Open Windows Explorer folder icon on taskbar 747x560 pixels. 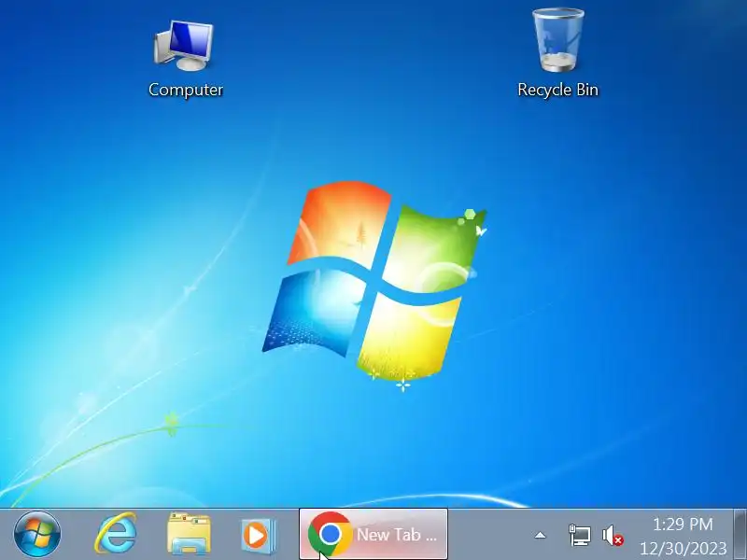coord(189,534)
